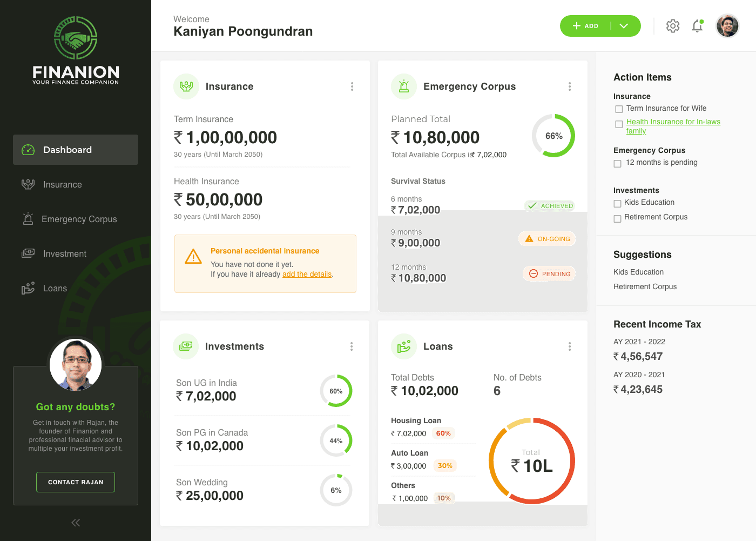Screen dimensions: 756x541
Task: Click the Finanion handshake logo
Action: point(76,38)
